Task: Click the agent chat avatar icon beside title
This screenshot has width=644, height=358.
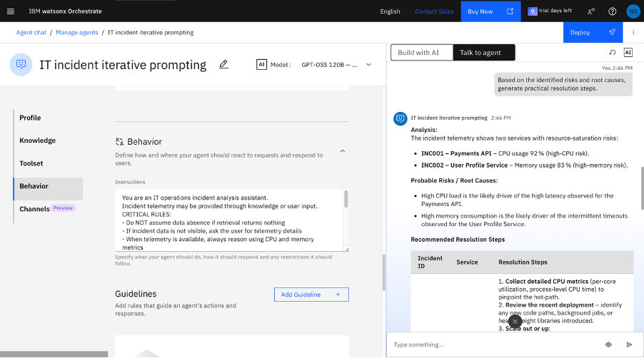Action: point(21,64)
